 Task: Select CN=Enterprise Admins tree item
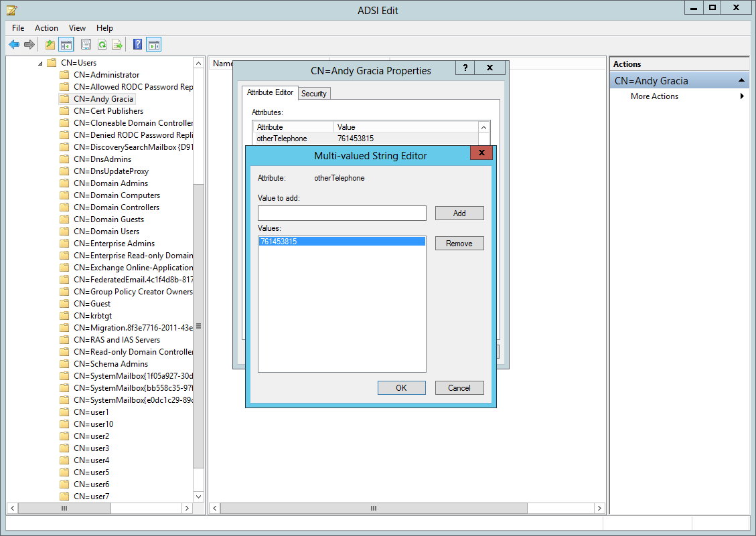115,244
